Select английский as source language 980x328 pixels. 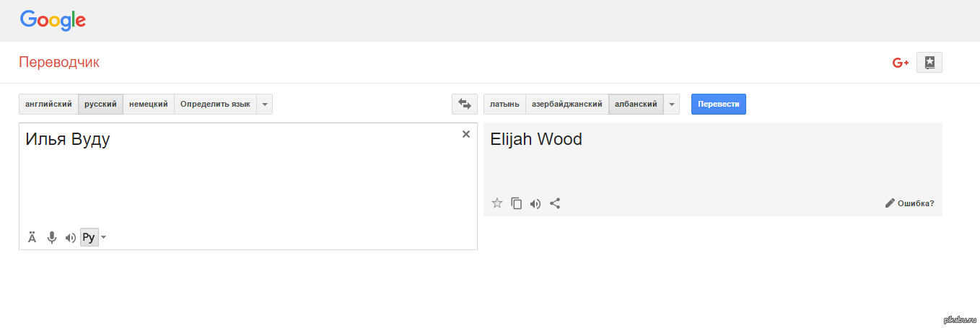click(48, 105)
